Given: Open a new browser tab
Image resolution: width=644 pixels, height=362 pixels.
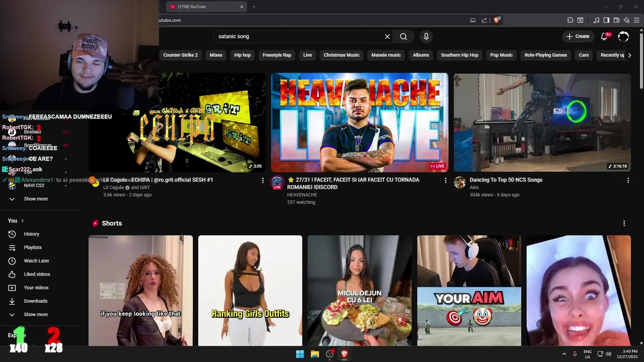Looking at the screenshot, I should 254,7.
